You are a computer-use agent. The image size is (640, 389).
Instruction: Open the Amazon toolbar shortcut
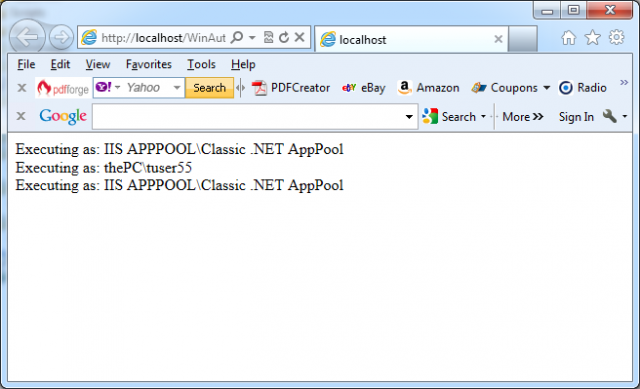click(428, 88)
